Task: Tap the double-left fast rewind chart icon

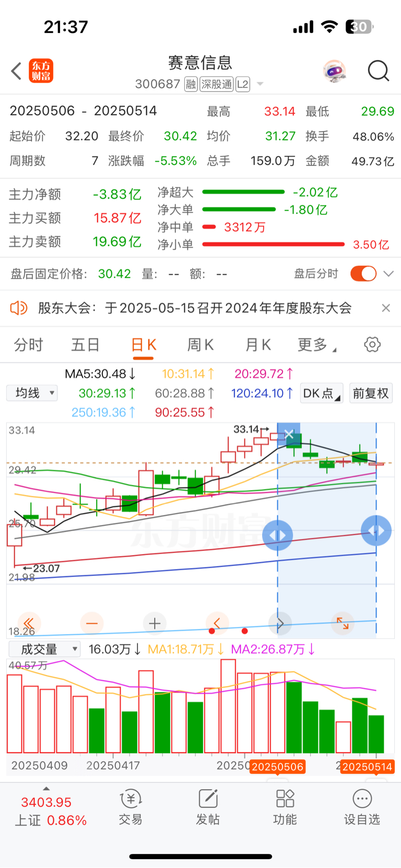Action: point(29,623)
